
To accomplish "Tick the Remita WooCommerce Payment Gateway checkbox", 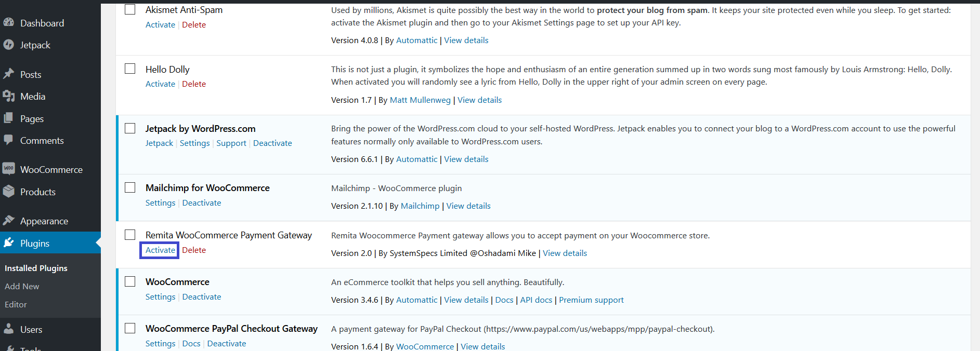I will pyautogui.click(x=130, y=235).
